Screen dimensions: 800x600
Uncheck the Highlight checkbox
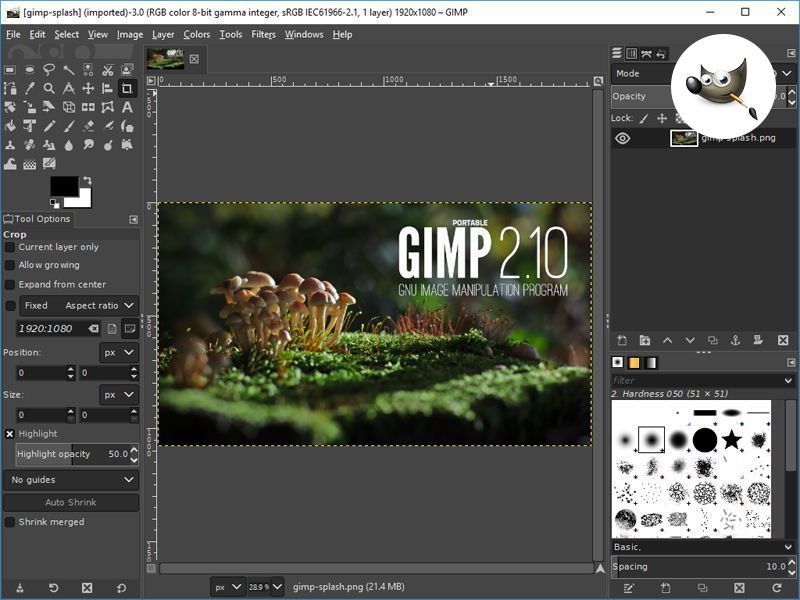click(x=10, y=434)
